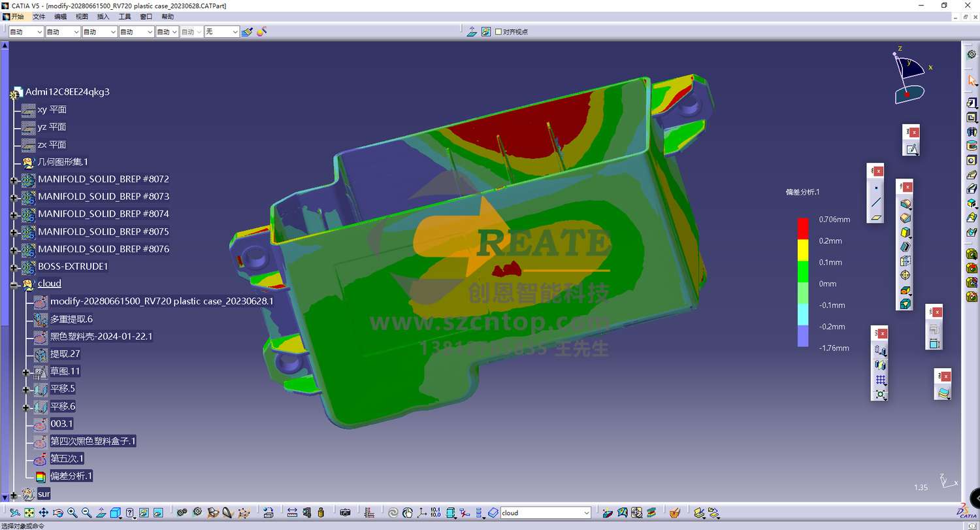The height and width of the screenshot is (530, 980).
Task: Open the 开始 menu
Action: pos(17,16)
